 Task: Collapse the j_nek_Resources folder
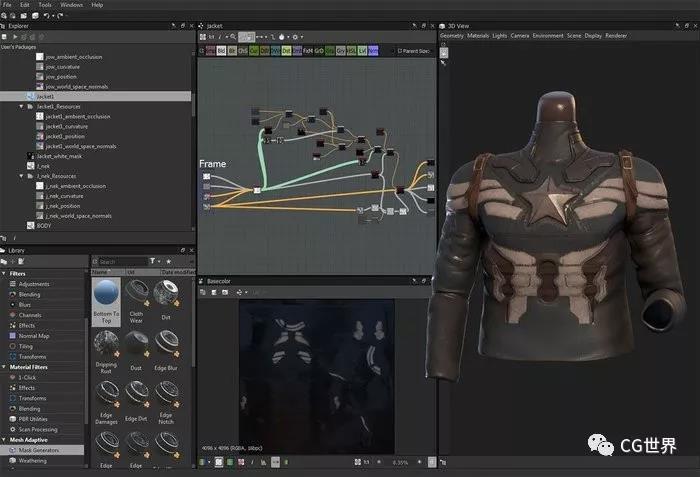point(21,176)
